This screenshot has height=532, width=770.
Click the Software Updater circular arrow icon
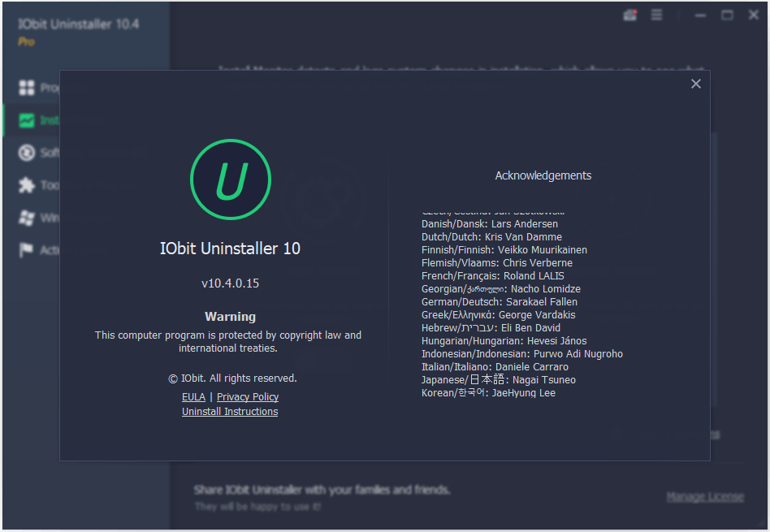click(27, 153)
